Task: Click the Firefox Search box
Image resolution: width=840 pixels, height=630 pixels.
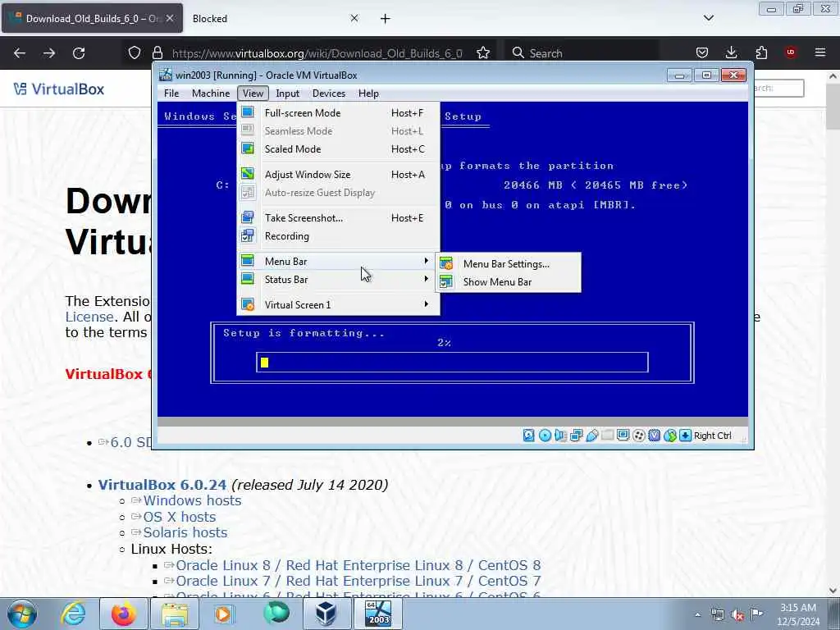Action: pyautogui.click(x=582, y=53)
